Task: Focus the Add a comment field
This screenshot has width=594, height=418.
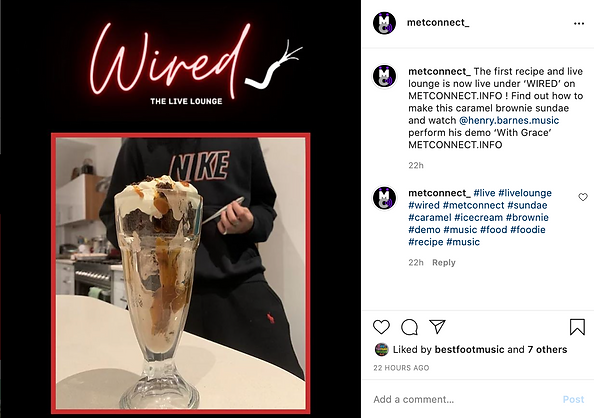Action: [x=464, y=399]
